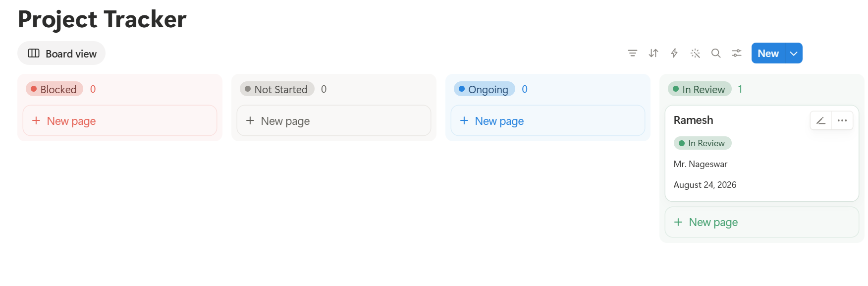
Task: Click the Blocked status label
Action: click(54, 89)
